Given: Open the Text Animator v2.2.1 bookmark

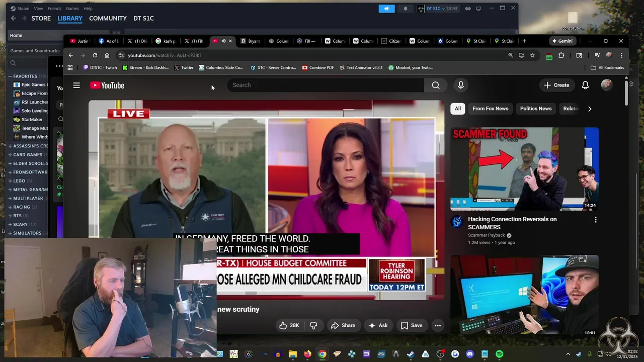Looking at the screenshot, I should 361,67.
